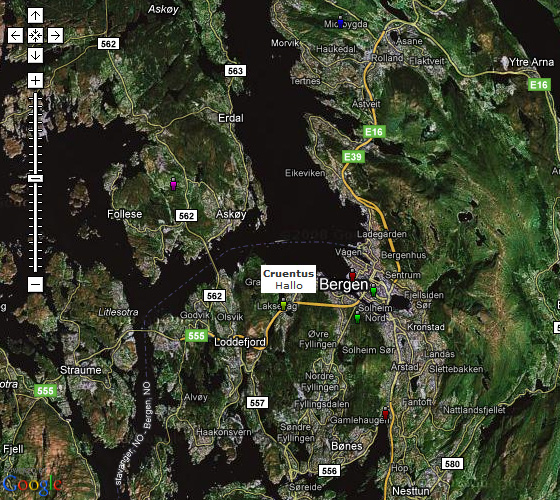Click the Slettebakken place label

(456, 369)
